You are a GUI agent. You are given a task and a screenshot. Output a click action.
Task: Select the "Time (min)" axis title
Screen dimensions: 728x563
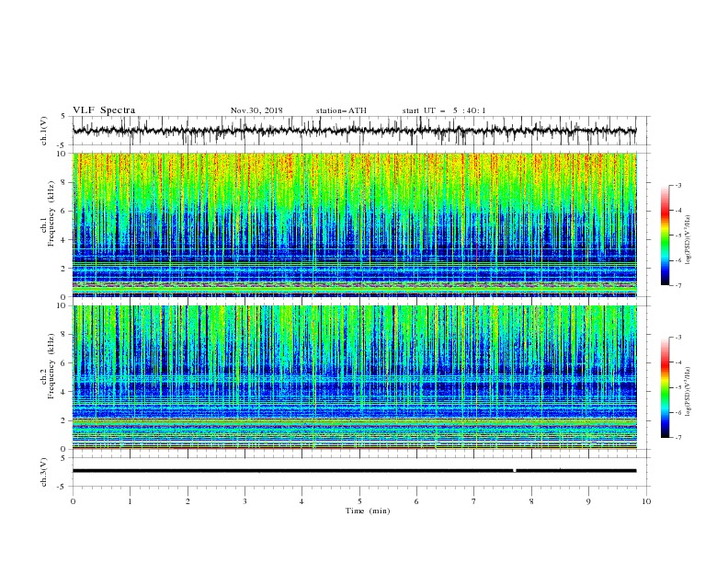(368, 511)
